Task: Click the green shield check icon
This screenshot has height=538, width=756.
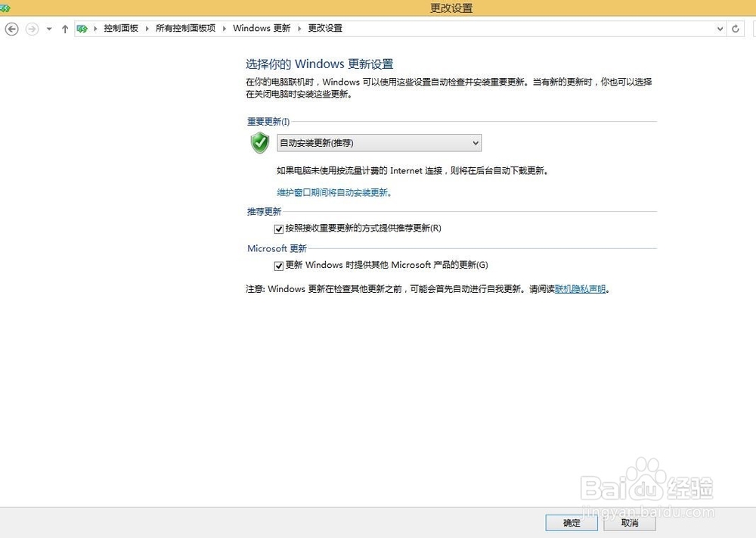Action: [260, 143]
